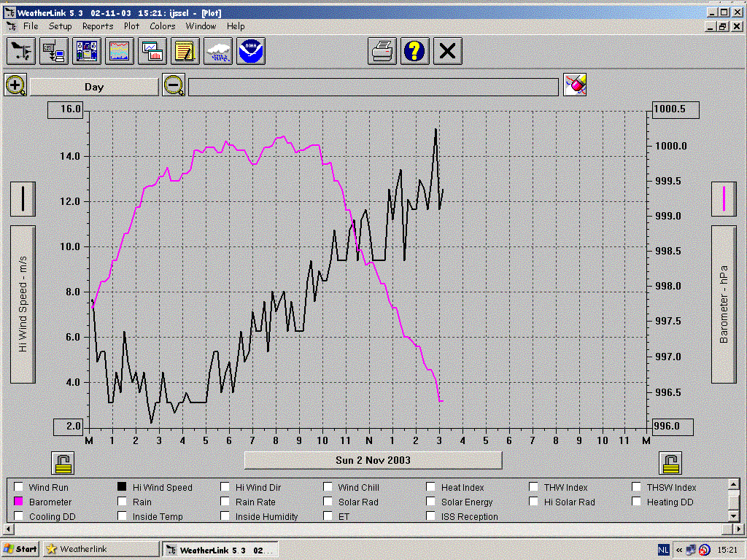
Task: Click the zoom out magnifier icon
Action: tap(174, 86)
